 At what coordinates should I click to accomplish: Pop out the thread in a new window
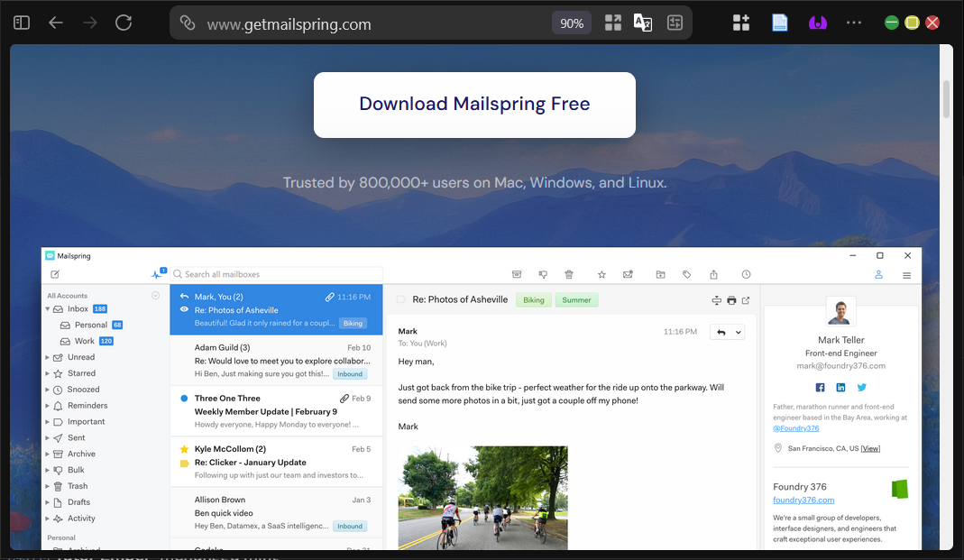tap(746, 300)
